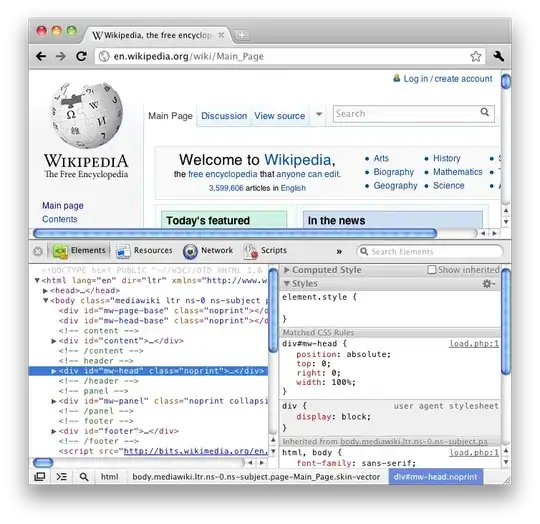Open the Biography portal link
The image size is (540, 524).
tap(394, 172)
